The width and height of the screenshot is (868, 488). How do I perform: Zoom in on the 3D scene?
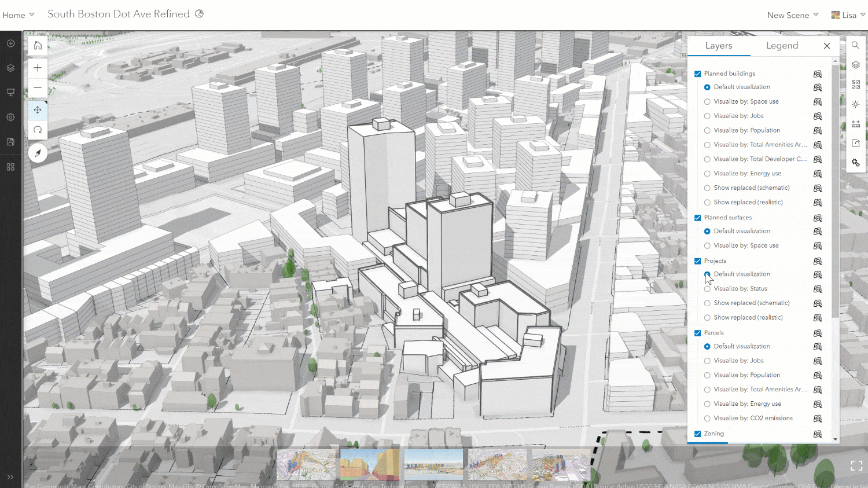[x=38, y=68]
